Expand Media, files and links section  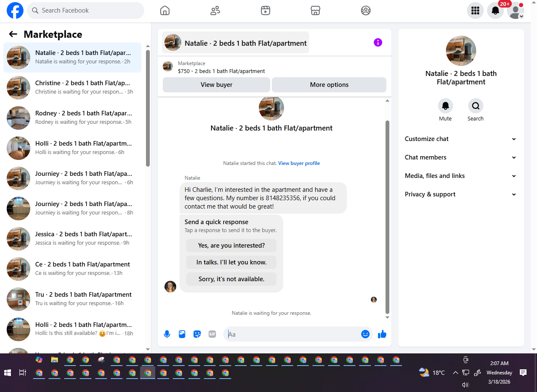point(461,176)
